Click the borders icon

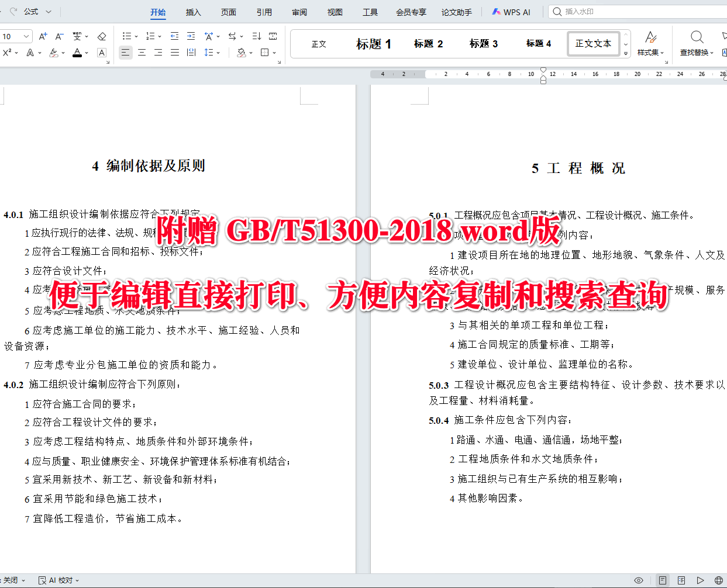point(265,53)
